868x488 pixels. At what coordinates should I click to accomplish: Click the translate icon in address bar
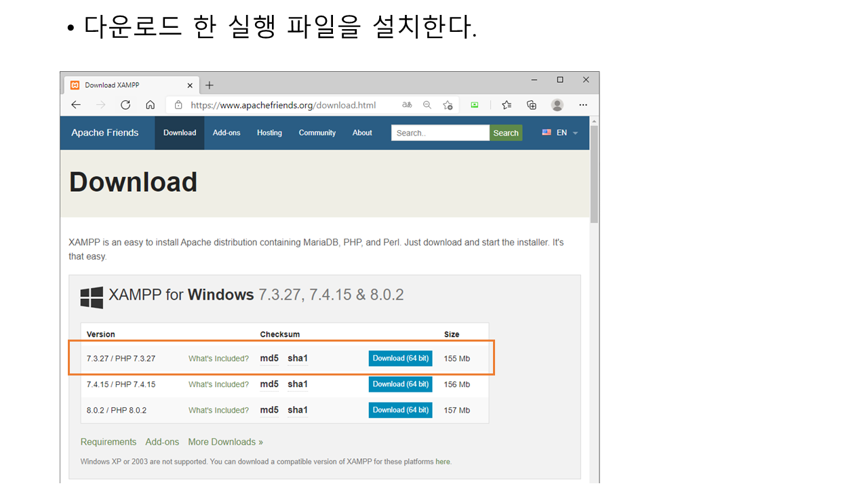pyautogui.click(x=407, y=105)
